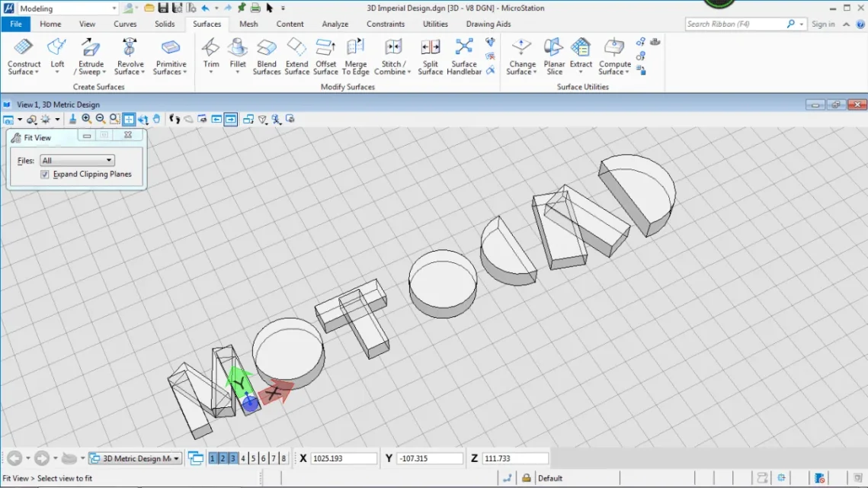
Task: Switch to the Home tab
Action: 50,24
